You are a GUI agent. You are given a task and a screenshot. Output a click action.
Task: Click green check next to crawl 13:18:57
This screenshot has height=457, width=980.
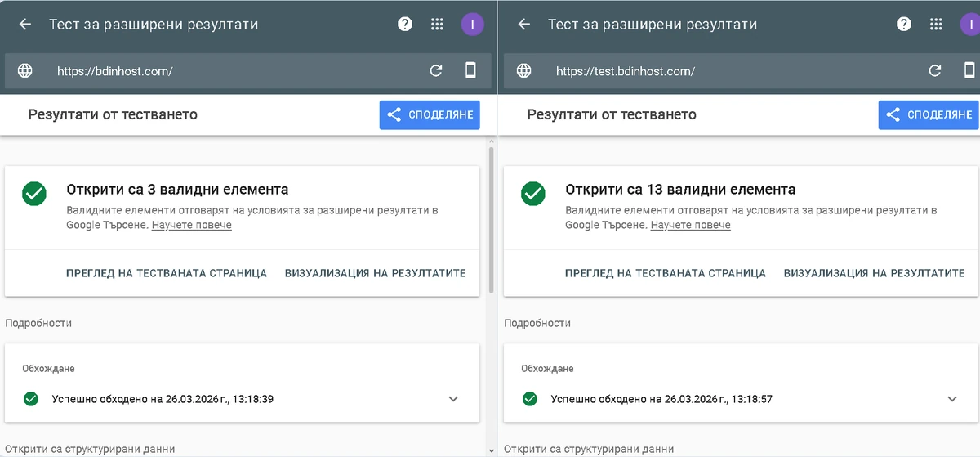click(x=530, y=399)
